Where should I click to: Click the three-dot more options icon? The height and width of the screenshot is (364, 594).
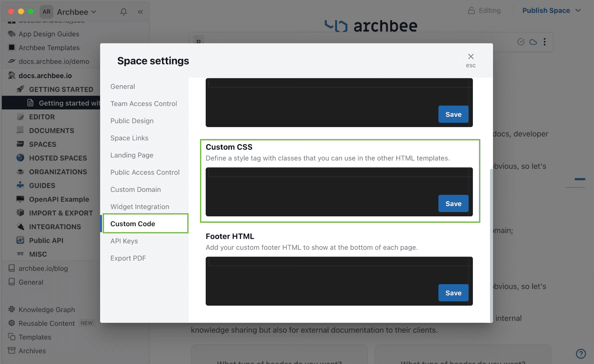click(545, 42)
